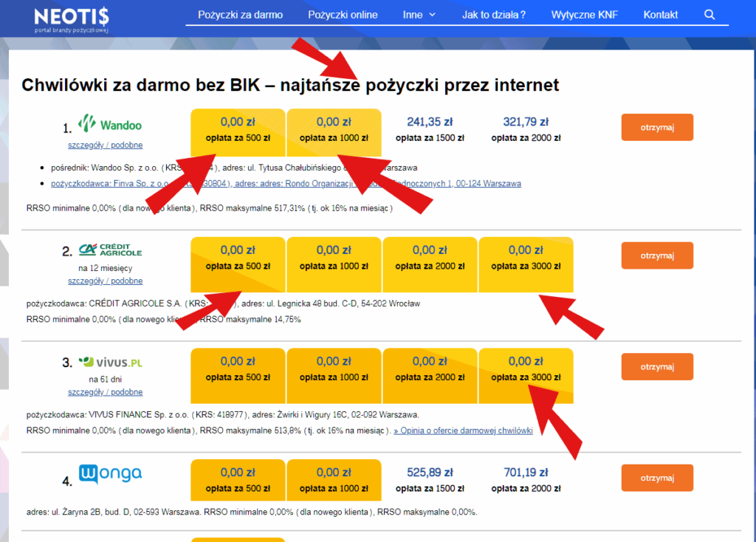Click the NEOTIS portal logo
This screenshot has width=756, height=542.
[72, 20]
